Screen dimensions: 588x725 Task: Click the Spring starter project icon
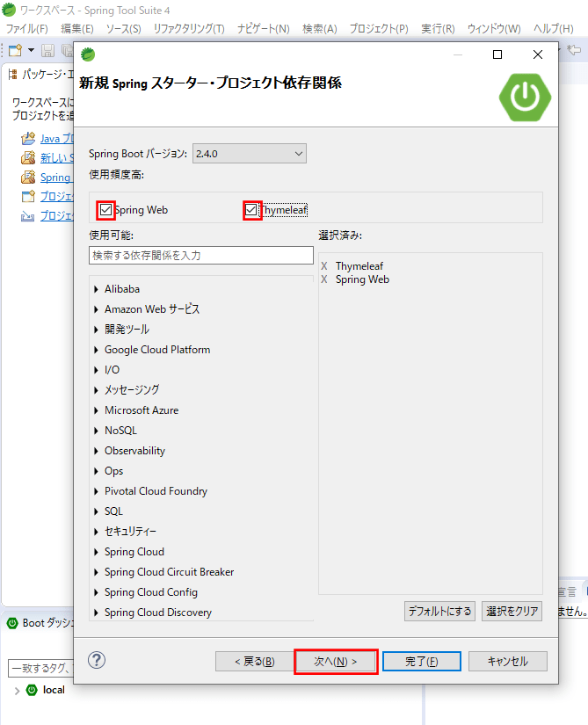[28, 177]
